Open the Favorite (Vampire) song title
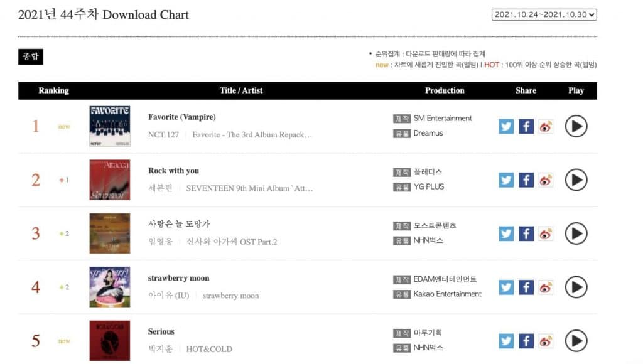 coord(181,117)
